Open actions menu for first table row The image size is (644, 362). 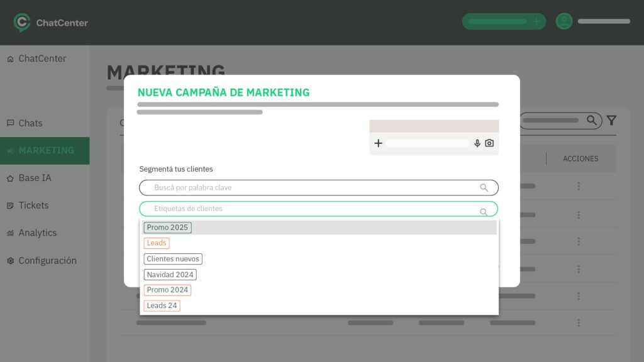click(578, 187)
